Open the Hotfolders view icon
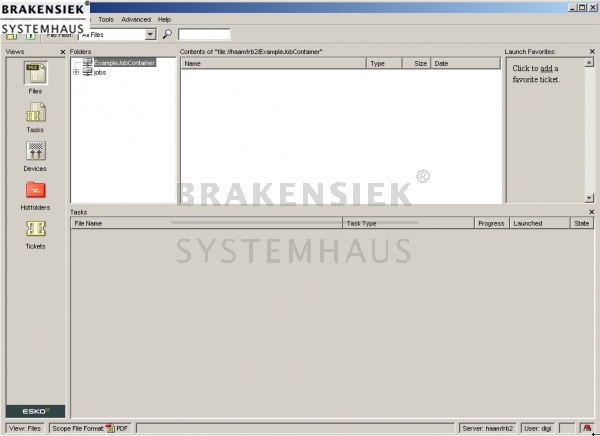This screenshot has width=600, height=436. (36, 190)
